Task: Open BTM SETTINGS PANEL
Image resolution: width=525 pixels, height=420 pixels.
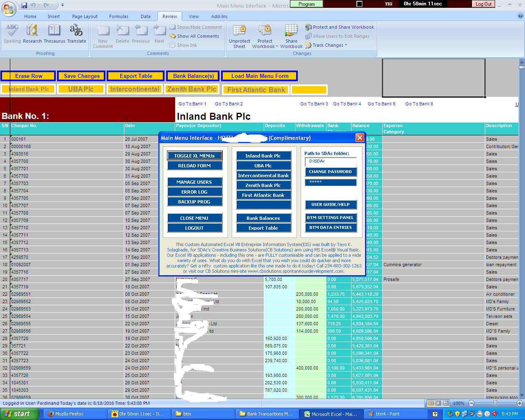Action: 331,218
